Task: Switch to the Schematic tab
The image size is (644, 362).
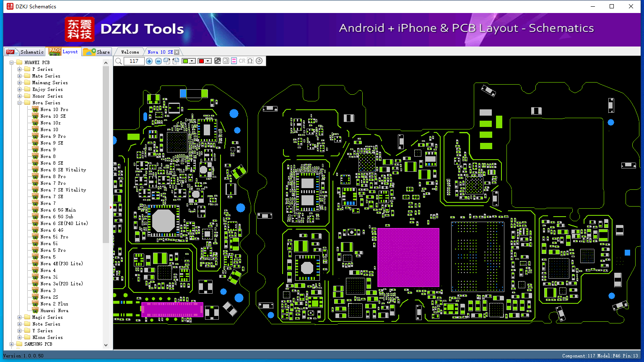Action: [25, 52]
